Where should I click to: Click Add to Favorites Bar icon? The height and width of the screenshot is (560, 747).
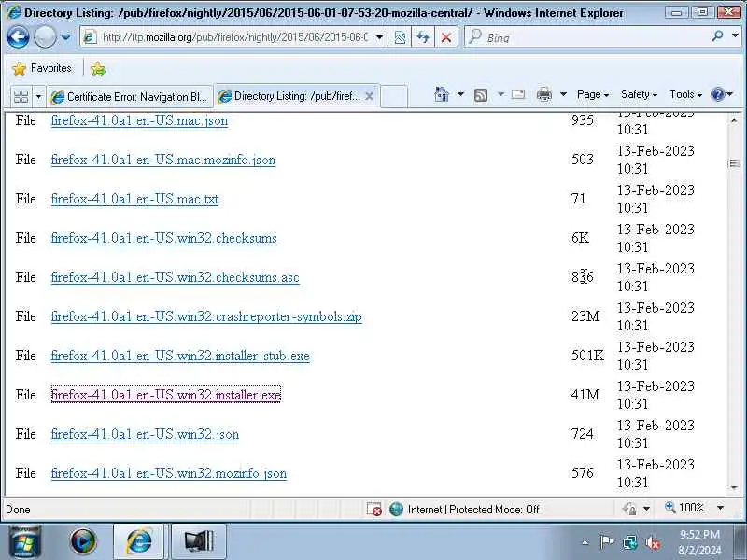[x=98, y=68]
